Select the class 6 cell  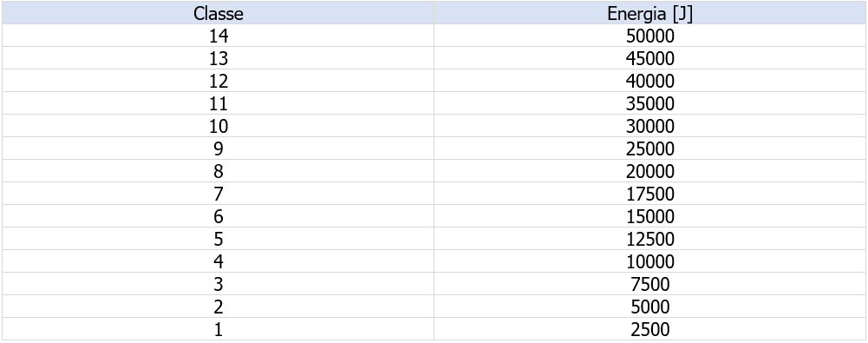pos(219,217)
